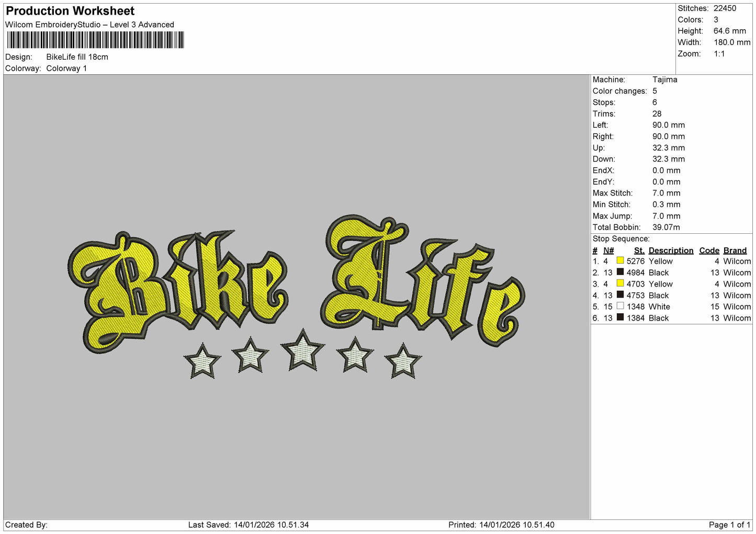Click the Up value '32.3 mm'

point(668,148)
